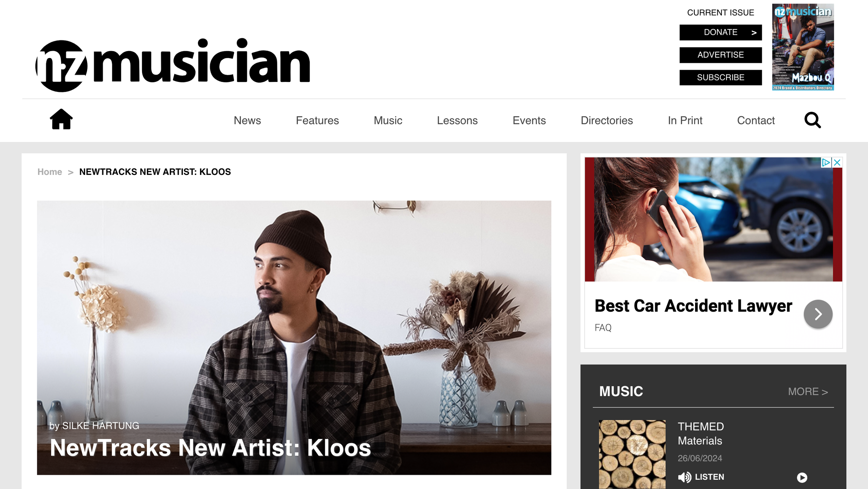Click the Subscribe button
Image resolution: width=868 pixels, height=489 pixels.
[x=720, y=77]
